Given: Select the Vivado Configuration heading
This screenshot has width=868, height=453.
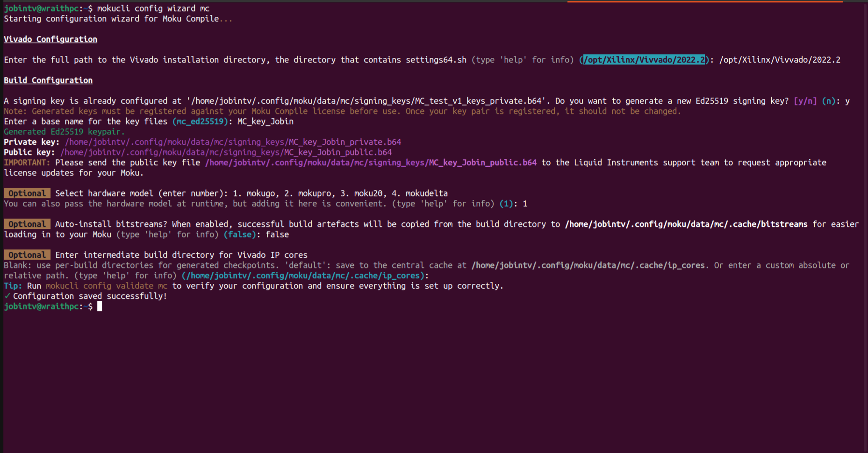Looking at the screenshot, I should 50,39.
